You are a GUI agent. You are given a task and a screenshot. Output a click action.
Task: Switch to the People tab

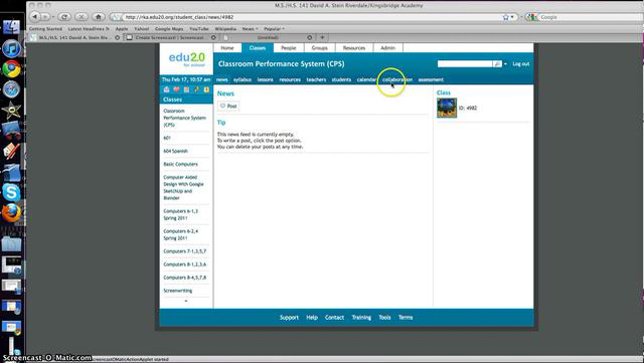click(x=288, y=48)
